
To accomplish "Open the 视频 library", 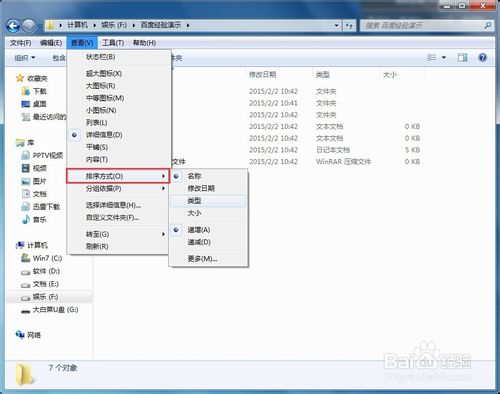I will point(34,168).
